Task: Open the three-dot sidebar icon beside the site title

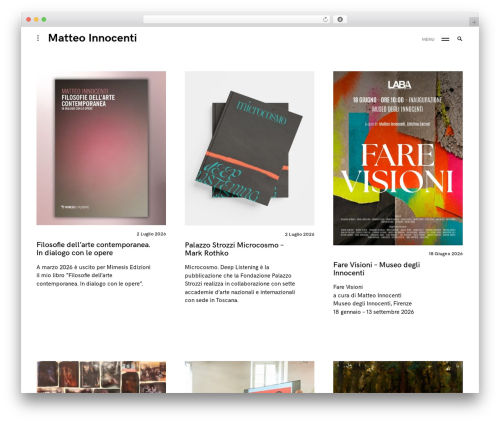Action: coord(38,38)
